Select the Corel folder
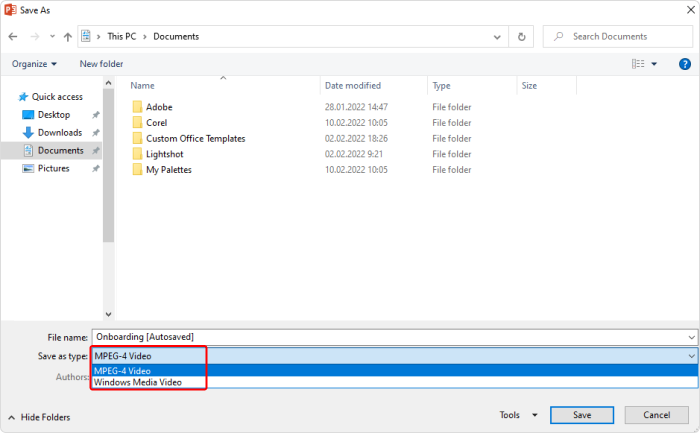The image size is (700, 433). (x=156, y=123)
